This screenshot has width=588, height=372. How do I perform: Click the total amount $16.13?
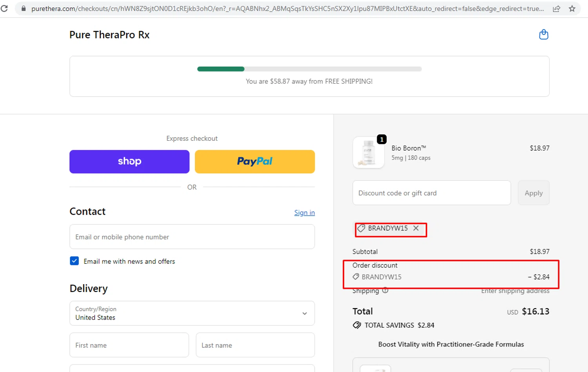[x=535, y=312]
